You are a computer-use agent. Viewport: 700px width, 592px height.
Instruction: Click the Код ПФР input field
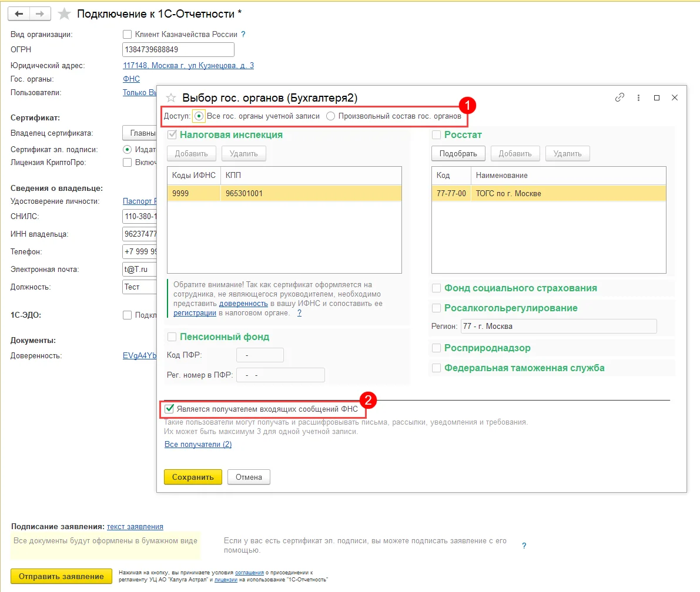pyautogui.click(x=260, y=355)
